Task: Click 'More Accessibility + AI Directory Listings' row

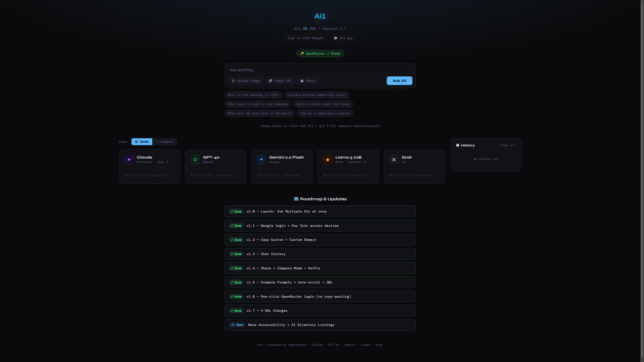Action: click(320, 325)
